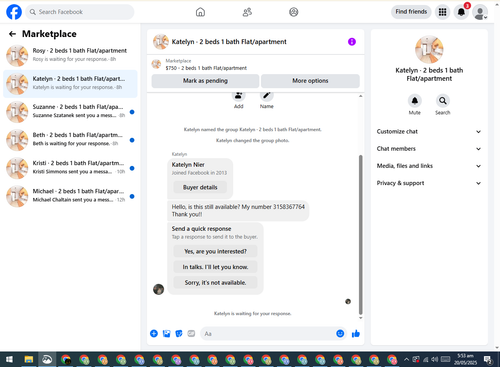The image size is (500, 367).
Task: Click into the Search Facebook field
Action: pyautogui.click(x=80, y=12)
